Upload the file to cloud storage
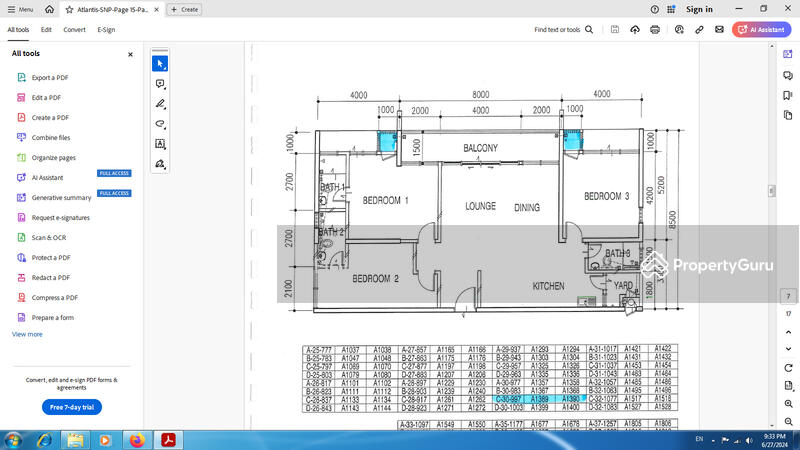 click(635, 30)
